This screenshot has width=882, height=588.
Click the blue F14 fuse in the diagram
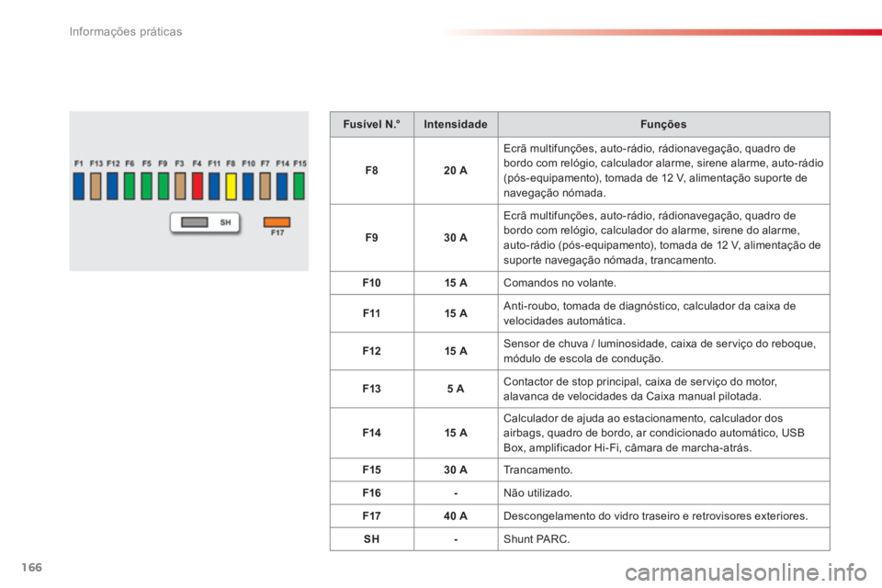coord(282,187)
